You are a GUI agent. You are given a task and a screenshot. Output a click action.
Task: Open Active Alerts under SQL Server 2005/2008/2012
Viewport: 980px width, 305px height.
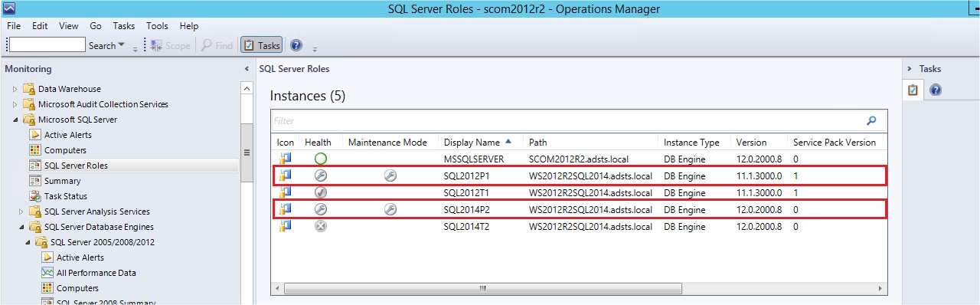click(x=80, y=257)
